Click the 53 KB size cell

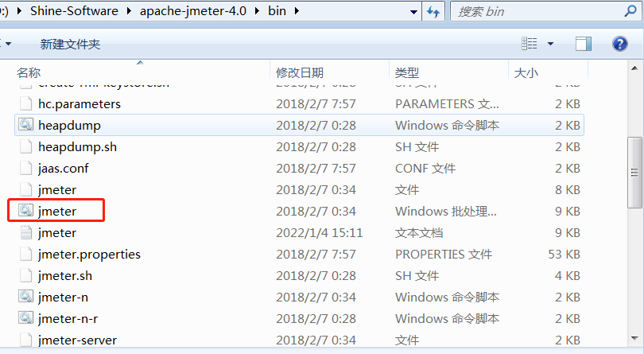click(564, 254)
